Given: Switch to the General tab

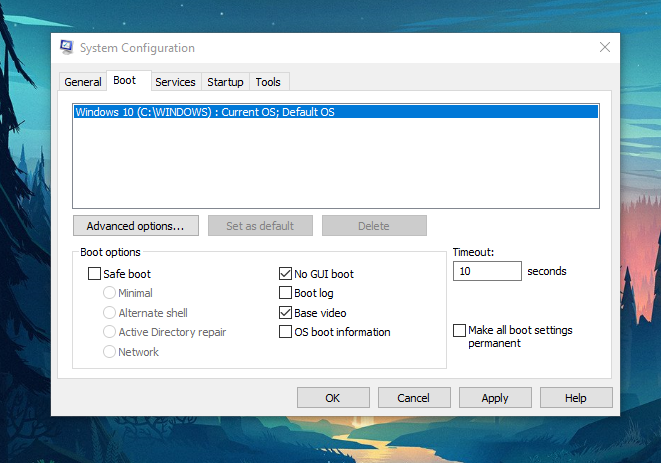Looking at the screenshot, I should coord(83,82).
